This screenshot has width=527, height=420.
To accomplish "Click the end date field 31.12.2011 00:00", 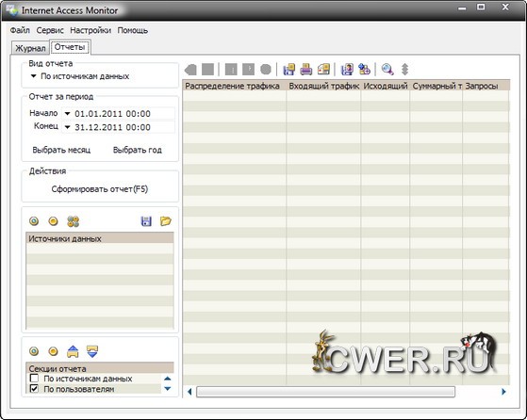I will pos(118,127).
